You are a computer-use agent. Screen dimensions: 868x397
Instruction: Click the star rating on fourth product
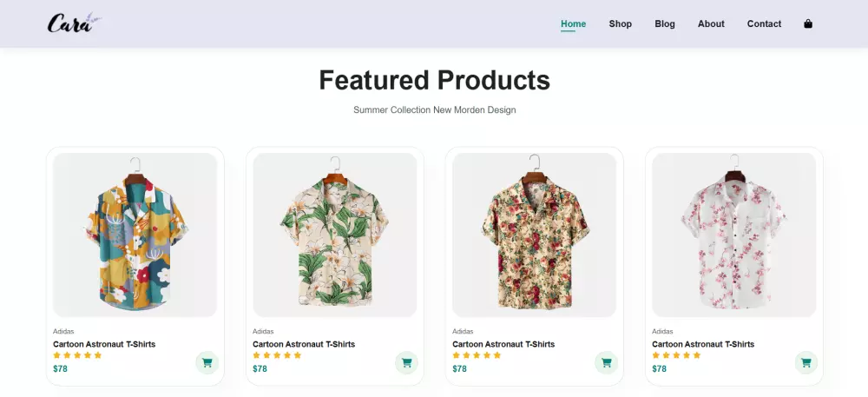tap(676, 355)
